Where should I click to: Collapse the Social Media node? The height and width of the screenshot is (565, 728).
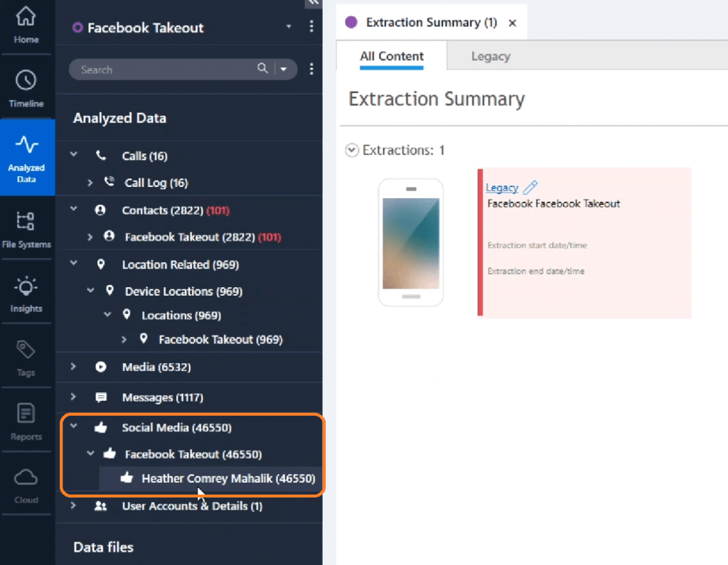(x=73, y=426)
